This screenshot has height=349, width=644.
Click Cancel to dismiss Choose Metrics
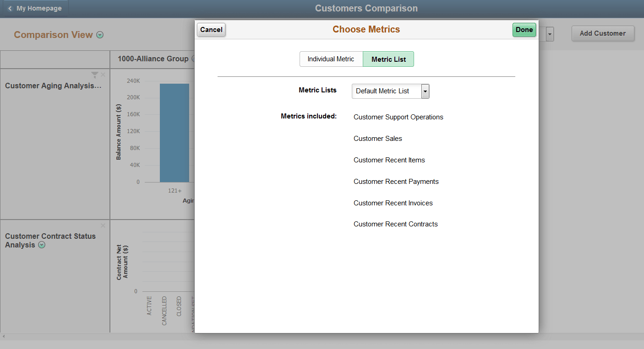coord(211,29)
